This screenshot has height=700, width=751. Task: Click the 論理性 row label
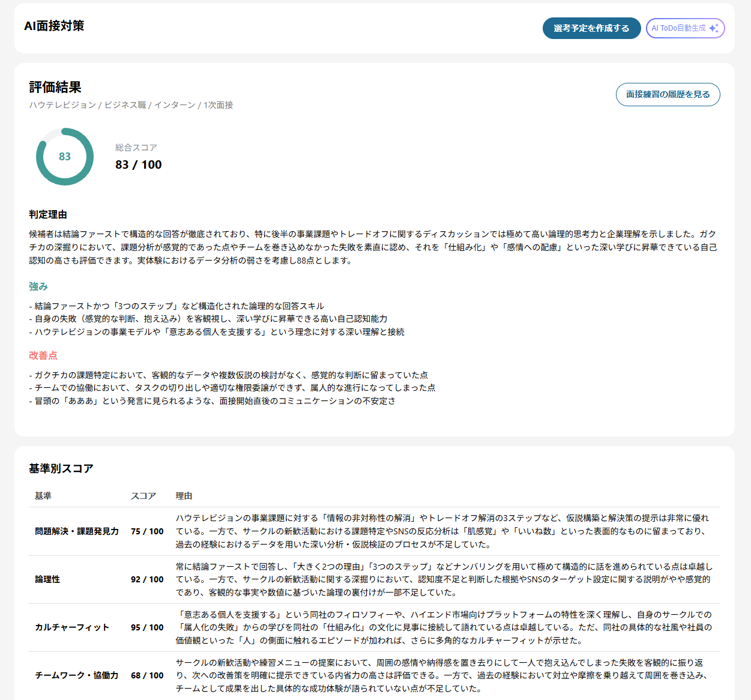coord(47,579)
